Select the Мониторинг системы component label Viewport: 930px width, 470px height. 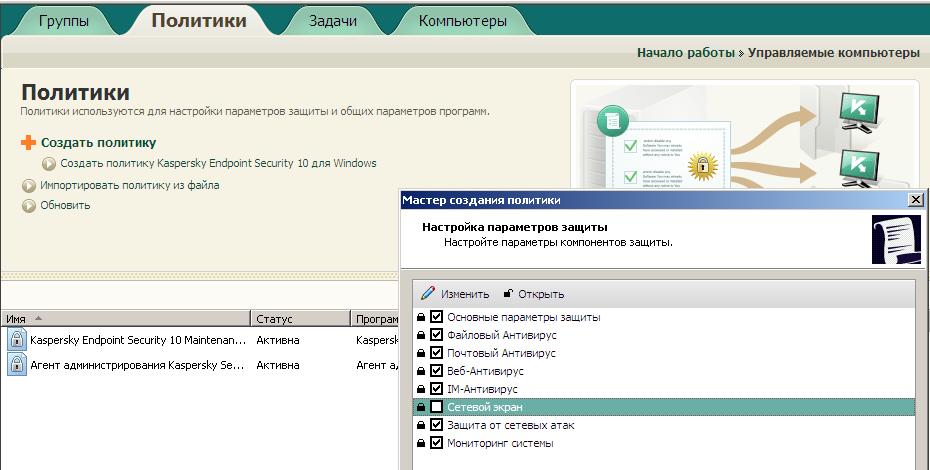[x=500, y=443]
